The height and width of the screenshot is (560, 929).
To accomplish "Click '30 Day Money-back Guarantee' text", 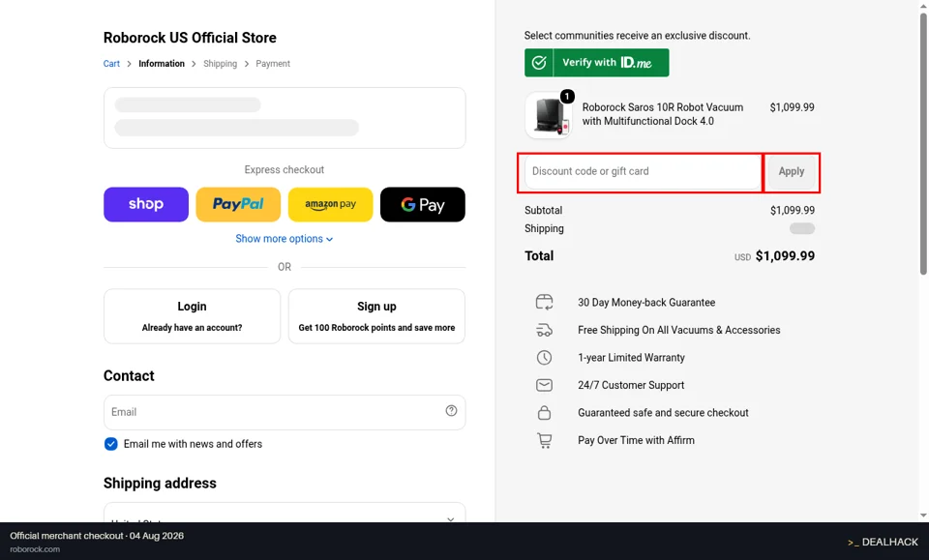I will click(x=646, y=303).
